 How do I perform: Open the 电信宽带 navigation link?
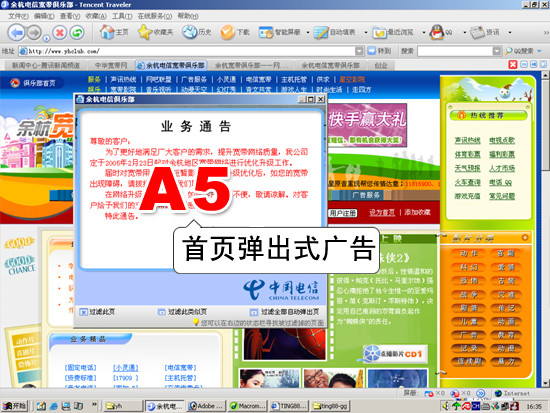(x=259, y=80)
